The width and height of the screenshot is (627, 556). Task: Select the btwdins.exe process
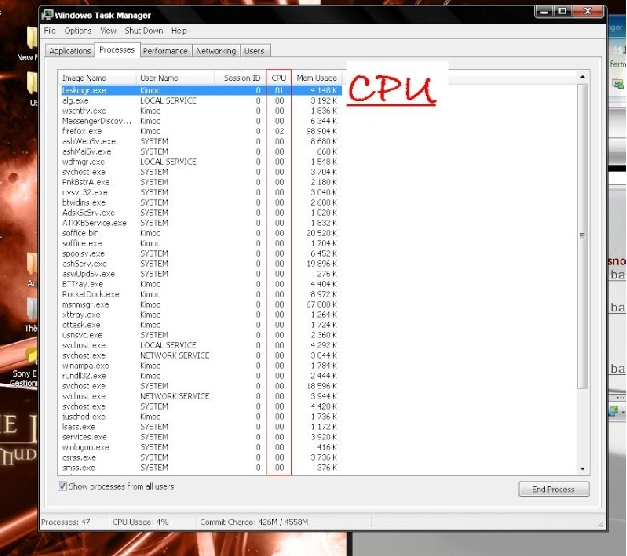click(x=200, y=202)
